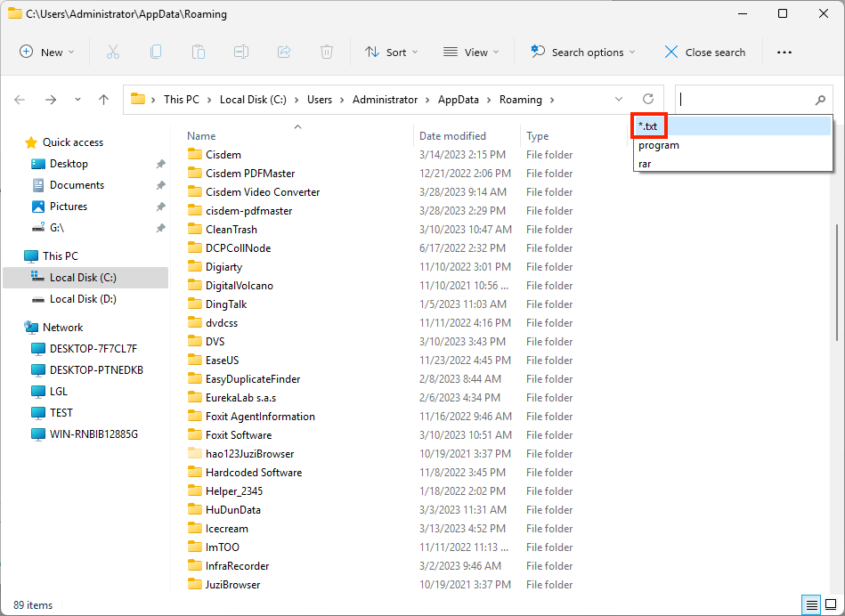Open the See more ellipsis button
This screenshot has height=616, width=845.
coord(784,52)
